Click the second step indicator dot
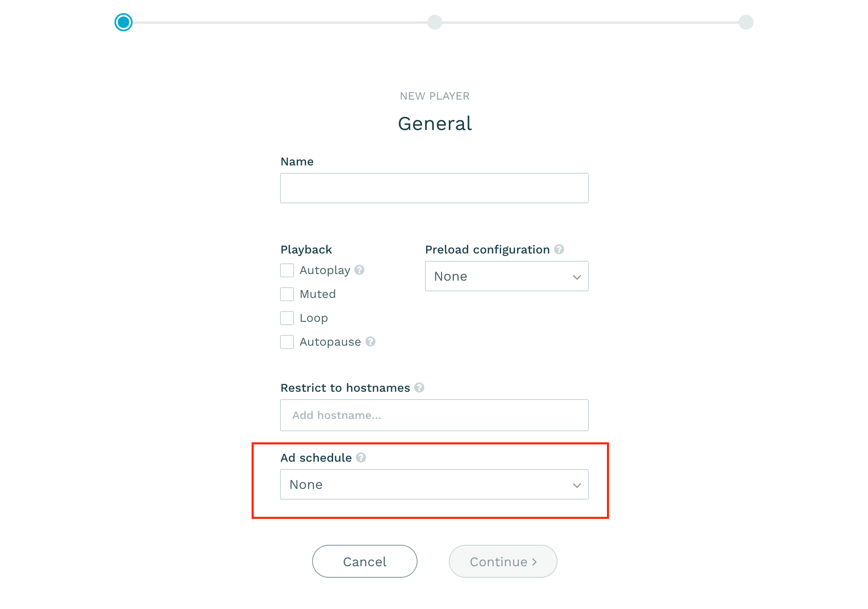The width and height of the screenshot is (868, 609). (435, 22)
